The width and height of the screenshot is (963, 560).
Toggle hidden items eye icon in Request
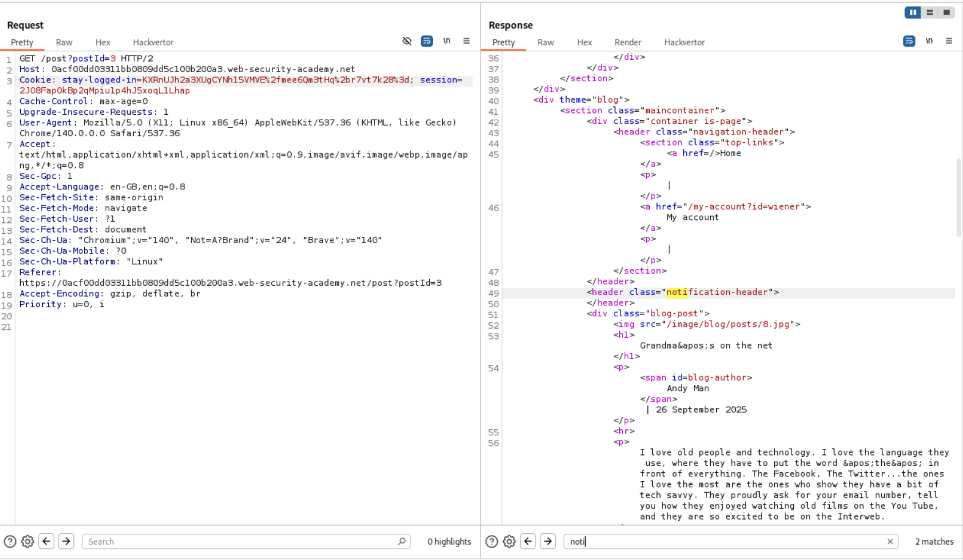[407, 41]
